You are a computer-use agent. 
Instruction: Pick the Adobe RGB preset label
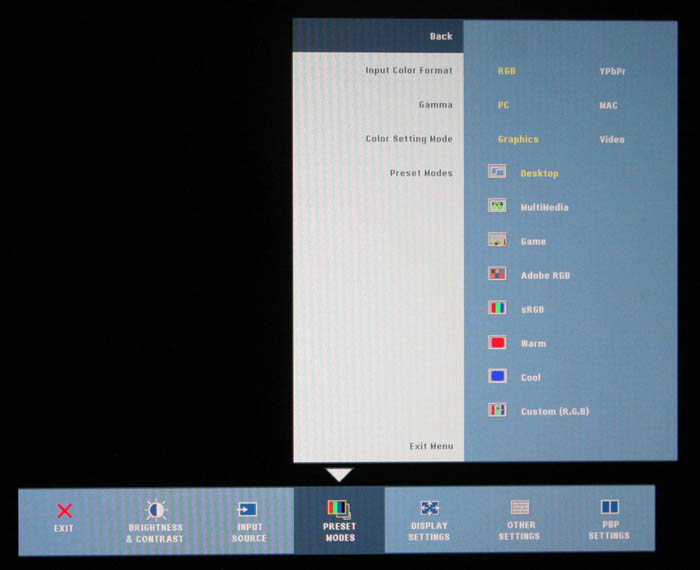tap(545, 275)
